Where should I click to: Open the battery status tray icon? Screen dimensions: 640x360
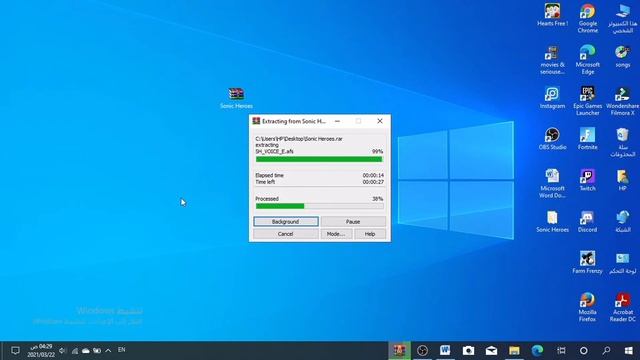tap(97, 350)
